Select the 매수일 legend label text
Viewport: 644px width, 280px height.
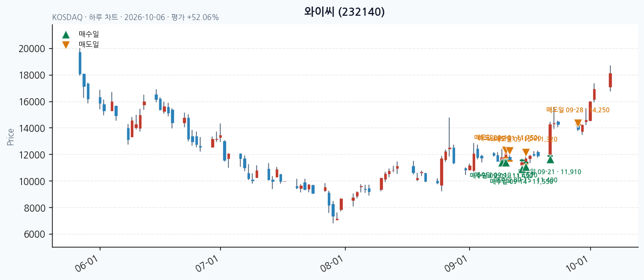[x=89, y=35]
